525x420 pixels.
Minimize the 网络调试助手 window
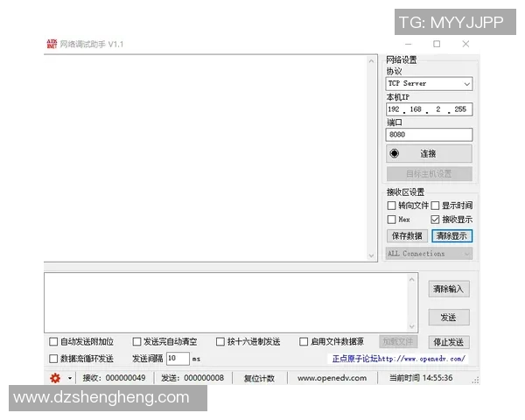coord(408,44)
